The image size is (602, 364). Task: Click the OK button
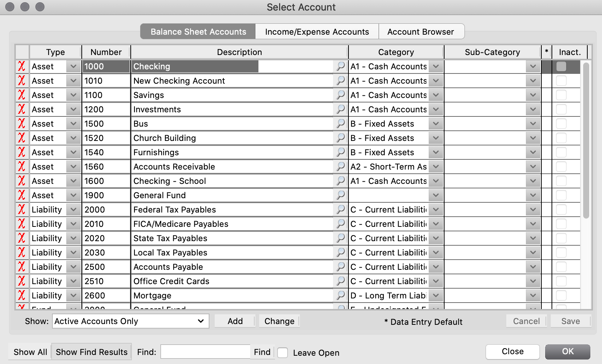(x=567, y=352)
